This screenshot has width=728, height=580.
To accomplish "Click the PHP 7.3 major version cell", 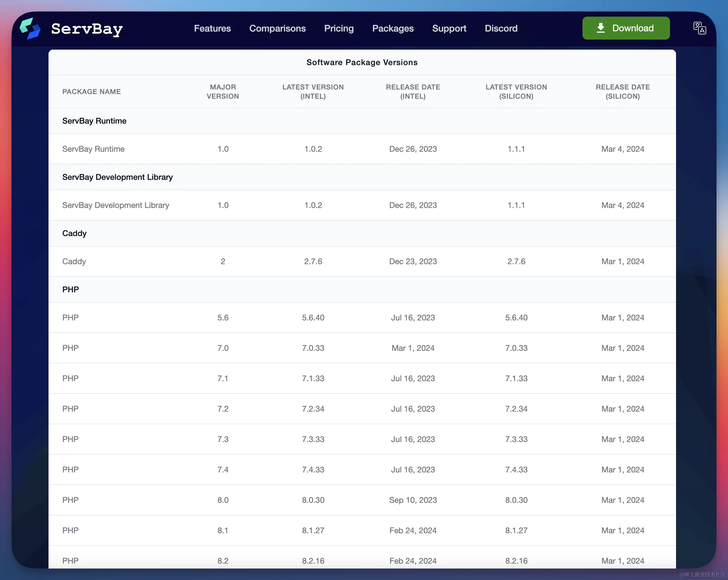I will (x=223, y=439).
